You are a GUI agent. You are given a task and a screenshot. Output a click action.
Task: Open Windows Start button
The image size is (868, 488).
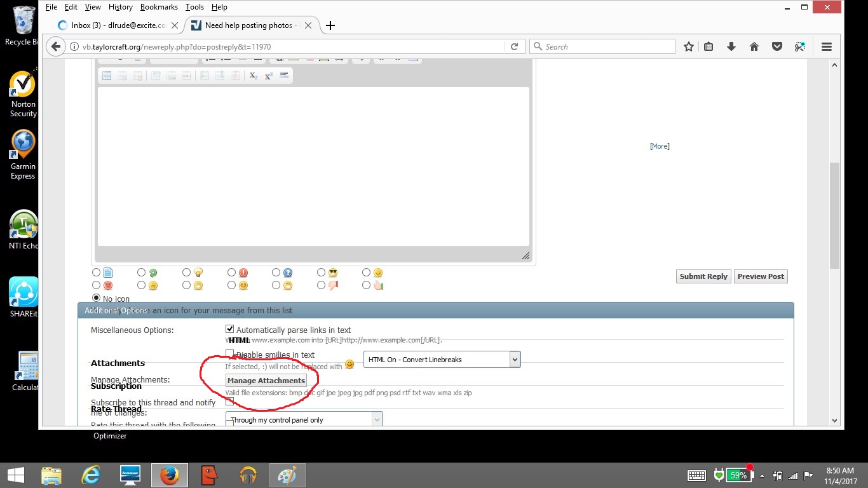(x=15, y=475)
